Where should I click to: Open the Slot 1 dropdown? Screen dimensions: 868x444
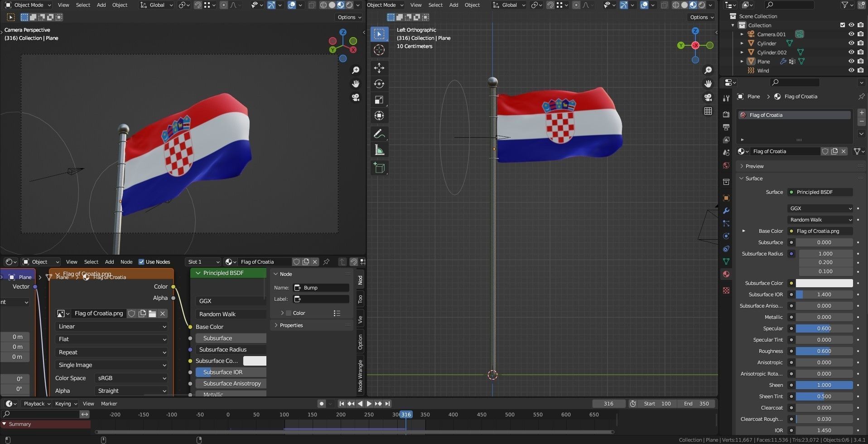pos(203,262)
